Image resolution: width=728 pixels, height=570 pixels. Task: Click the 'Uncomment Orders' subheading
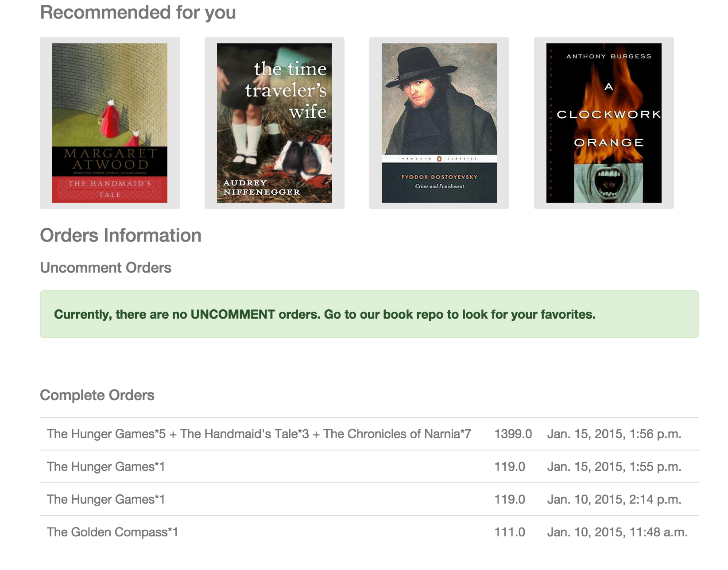click(105, 268)
